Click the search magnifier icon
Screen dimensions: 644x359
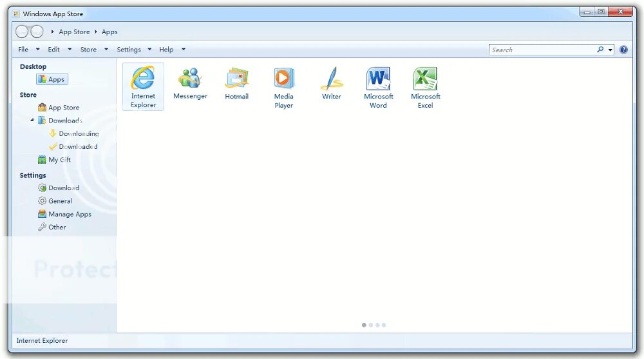pyautogui.click(x=600, y=50)
